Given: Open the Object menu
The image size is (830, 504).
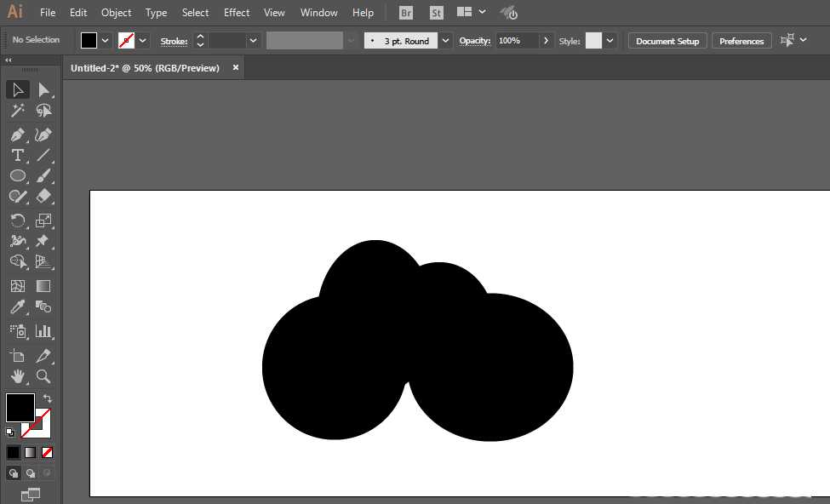Looking at the screenshot, I should [116, 12].
